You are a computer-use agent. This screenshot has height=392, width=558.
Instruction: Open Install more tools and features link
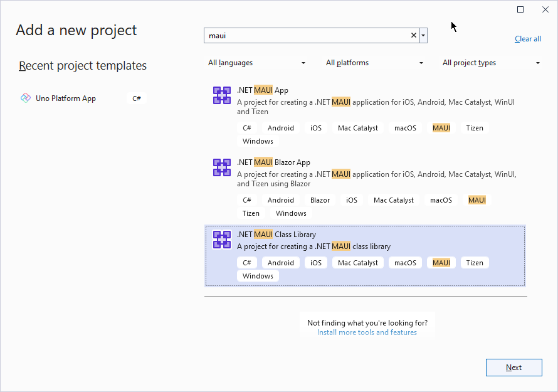(x=367, y=332)
